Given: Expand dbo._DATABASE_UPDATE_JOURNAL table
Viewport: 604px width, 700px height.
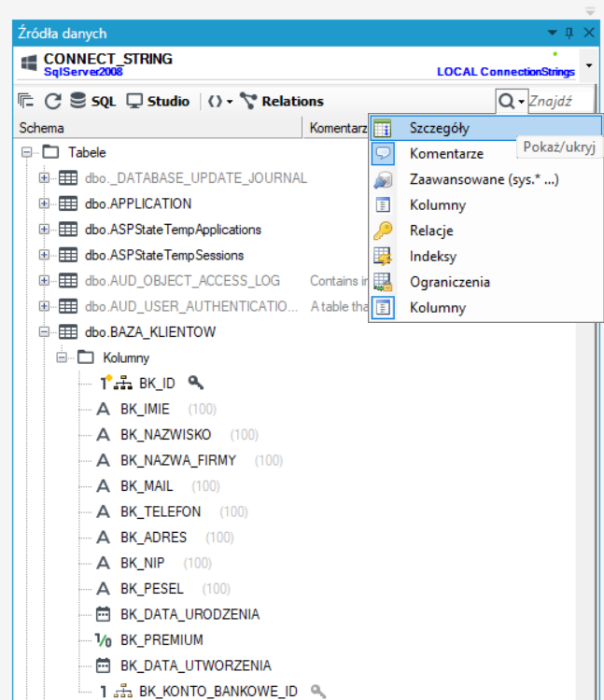Looking at the screenshot, I should coord(44,178).
